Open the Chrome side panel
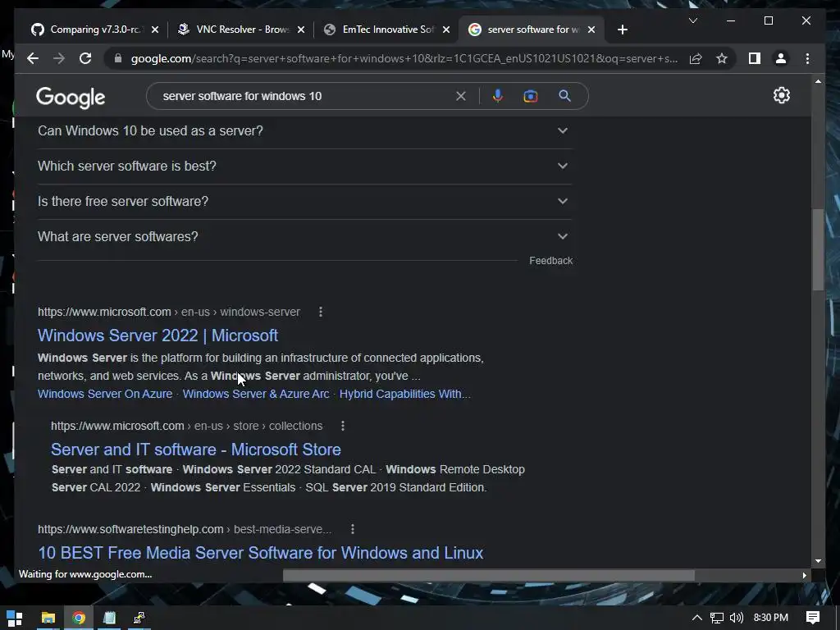Screen dimensions: 840x630 click(x=755, y=58)
